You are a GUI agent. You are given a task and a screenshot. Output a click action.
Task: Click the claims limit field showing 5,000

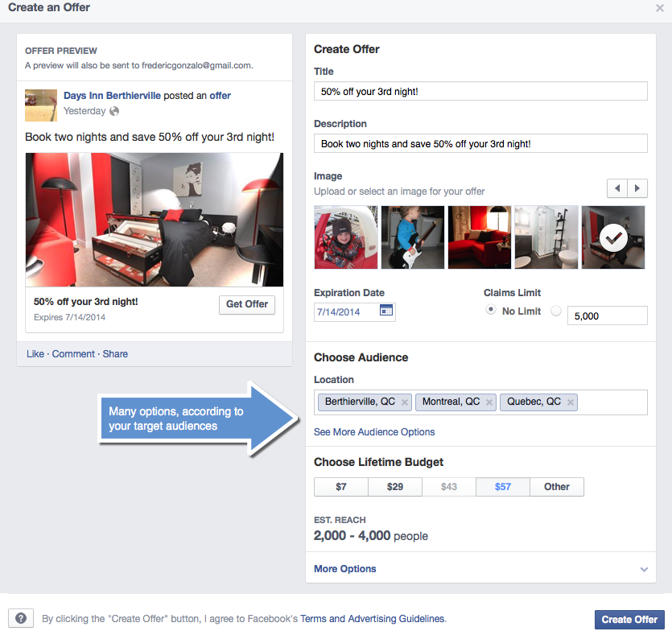[x=608, y=315]
